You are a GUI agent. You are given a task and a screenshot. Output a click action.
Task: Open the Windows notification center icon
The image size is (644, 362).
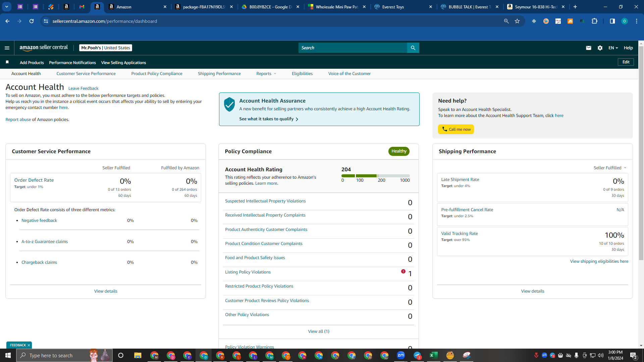[633, 355]
